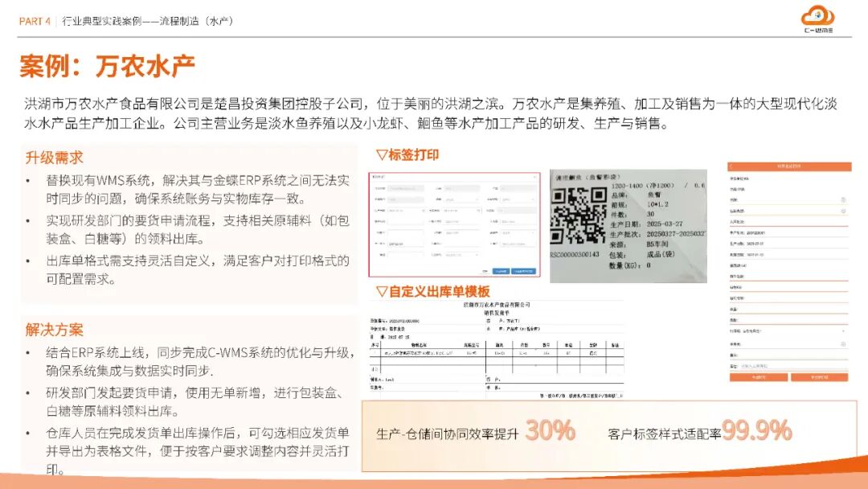
Task: Click the 销售发货单 title in the template
Action: (497, 313)
